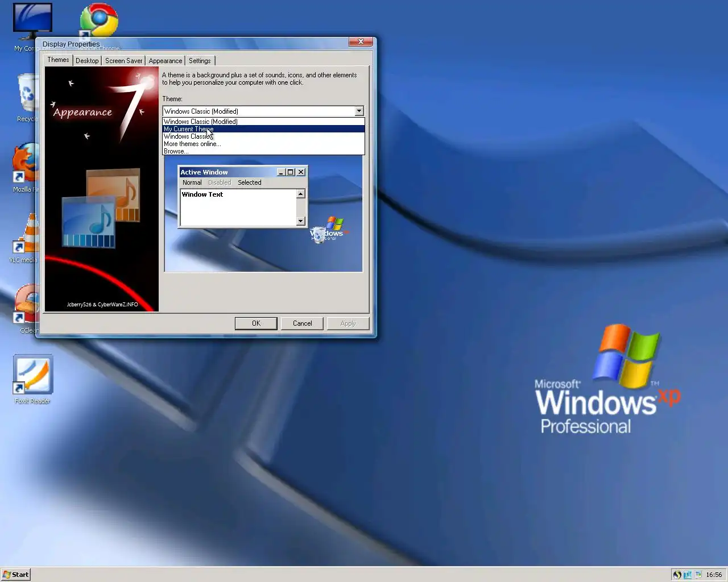
Task: Switch to the Themes tab
Action: 58,60
